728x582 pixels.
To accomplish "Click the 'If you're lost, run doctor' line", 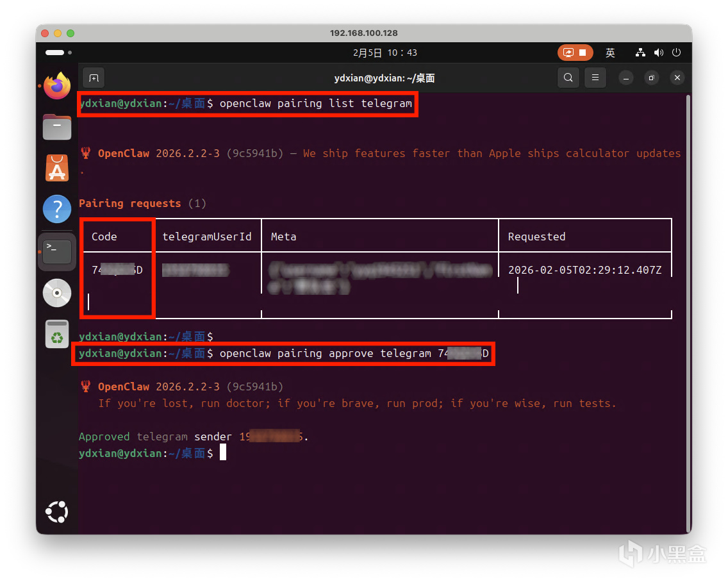I will coord(357,403).
